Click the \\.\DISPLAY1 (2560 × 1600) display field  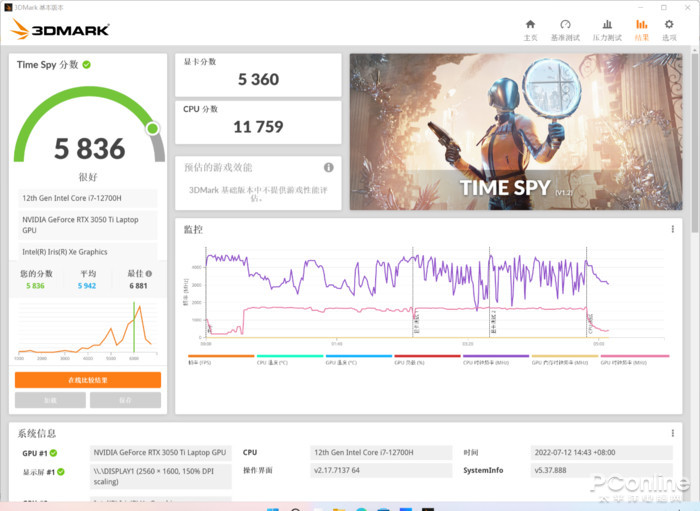tap(161, 476)
